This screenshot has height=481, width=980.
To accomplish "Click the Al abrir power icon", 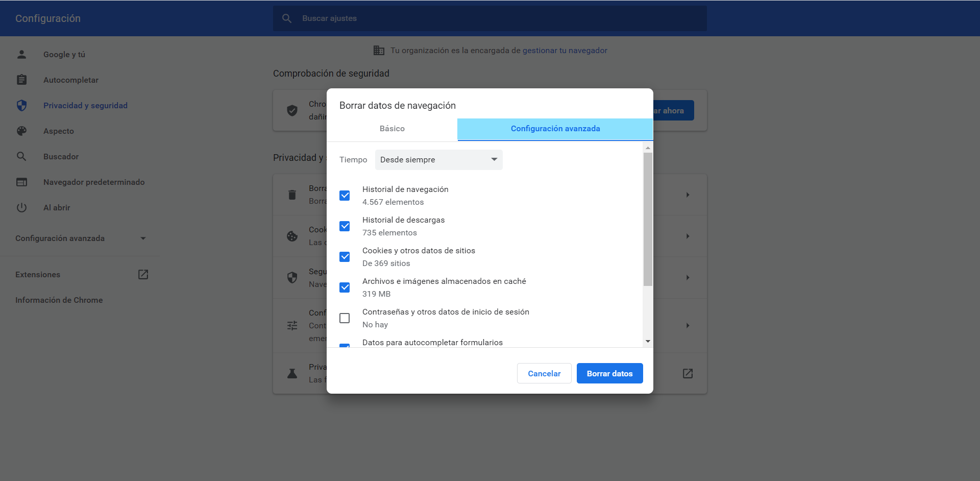I will click(21, 207).
